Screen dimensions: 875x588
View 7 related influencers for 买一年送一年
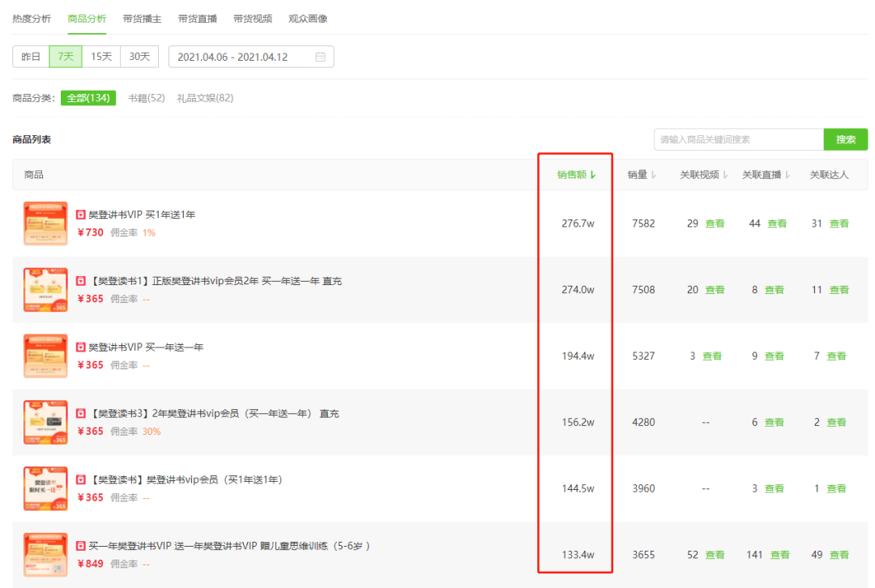pos(836,356)
